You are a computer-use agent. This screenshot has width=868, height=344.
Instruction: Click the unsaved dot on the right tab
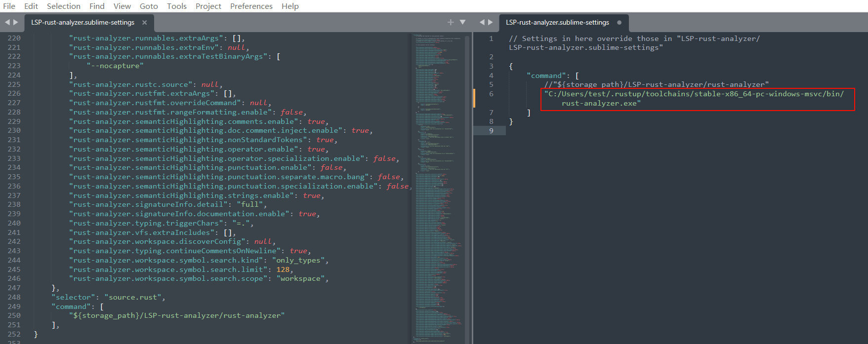click(x=620, y=23)
